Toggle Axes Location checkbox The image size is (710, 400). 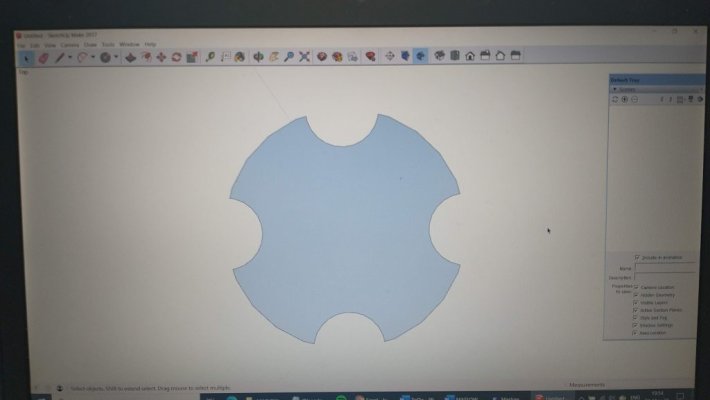pyautogui.click(x=635, y=333)
